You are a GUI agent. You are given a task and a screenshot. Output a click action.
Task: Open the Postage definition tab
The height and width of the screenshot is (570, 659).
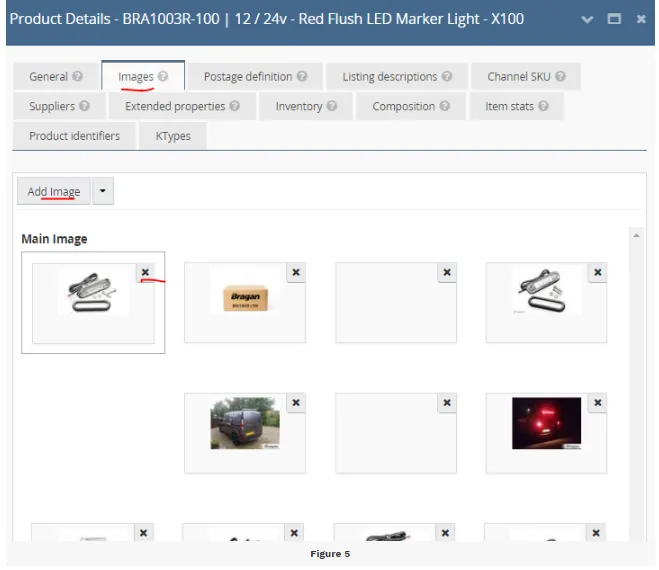255,77
